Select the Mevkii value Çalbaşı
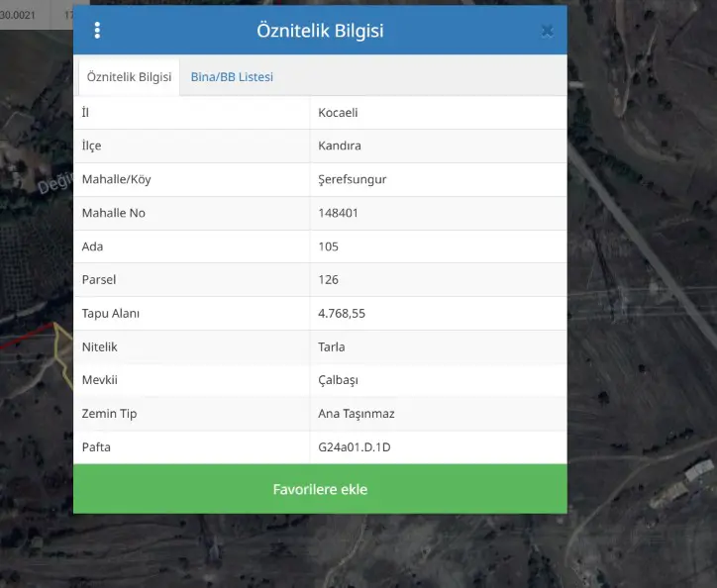The image size is (717, 588). pos(338,380)
